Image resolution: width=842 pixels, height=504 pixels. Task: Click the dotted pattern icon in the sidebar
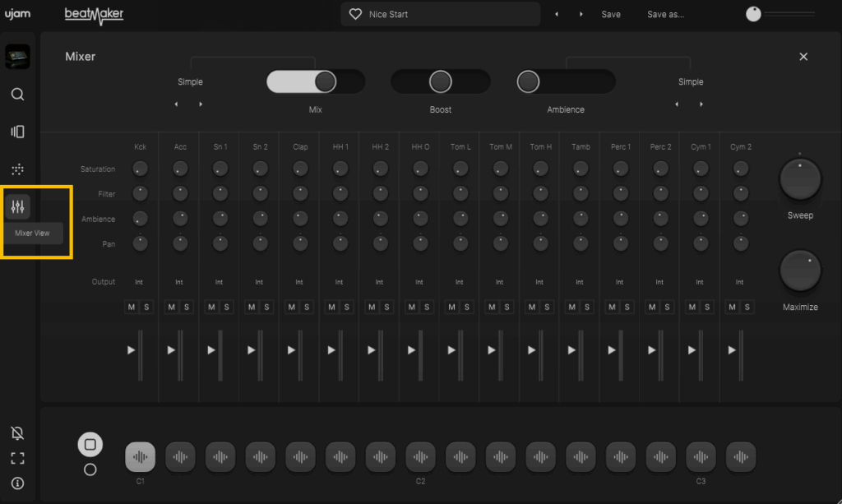pos(17,169)
